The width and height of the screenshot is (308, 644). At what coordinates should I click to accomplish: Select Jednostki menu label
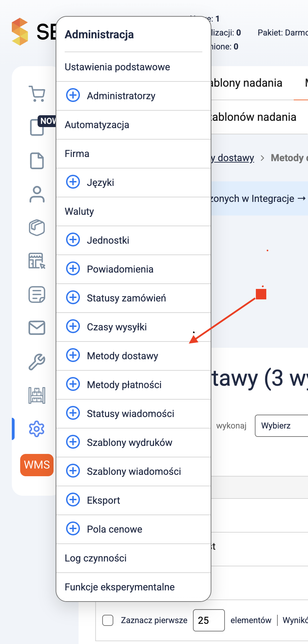[x=108, y=240]
